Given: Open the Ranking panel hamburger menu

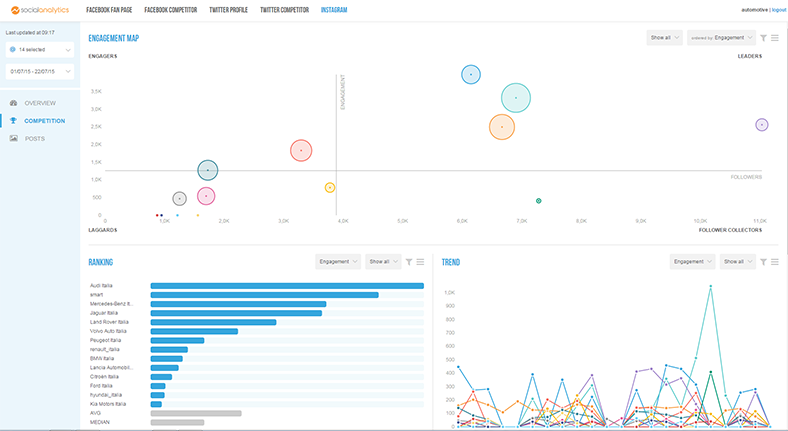Looking at the screenshot, I should [x=420, y=262].
